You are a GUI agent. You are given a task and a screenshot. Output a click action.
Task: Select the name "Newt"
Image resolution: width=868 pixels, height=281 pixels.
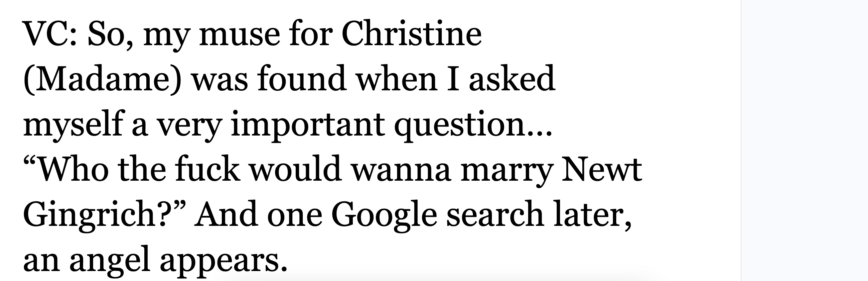[601, 170]
